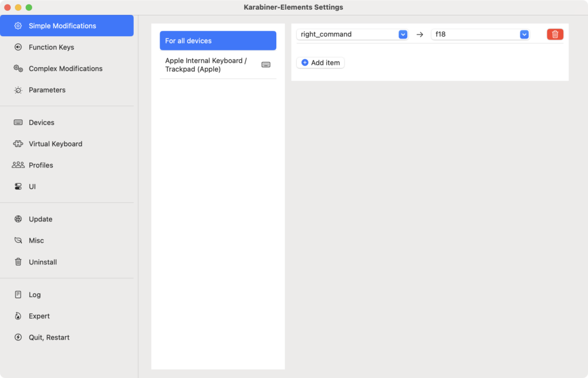This screenshot has height=378, width=588.
Task: Maximize the window with the green button
Action: 29,7
